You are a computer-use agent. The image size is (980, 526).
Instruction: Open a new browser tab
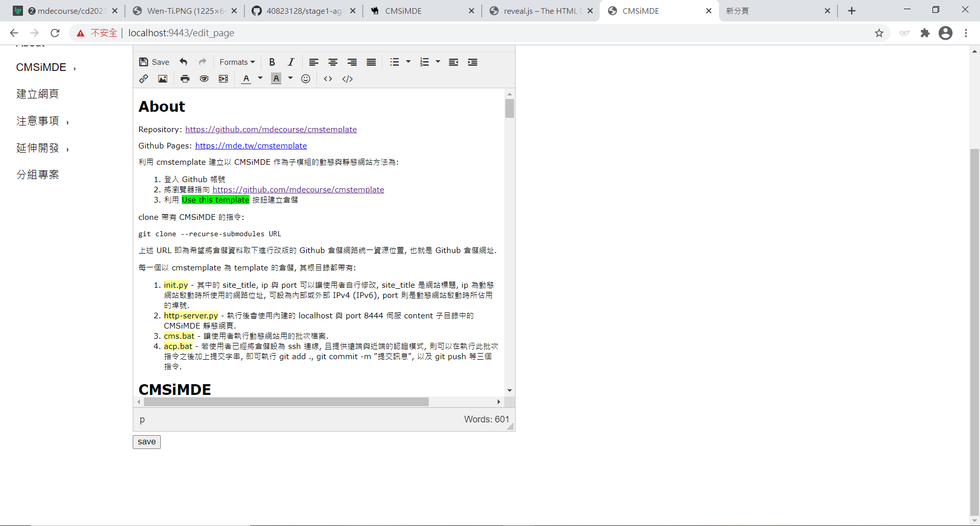(x=851, y=11)
